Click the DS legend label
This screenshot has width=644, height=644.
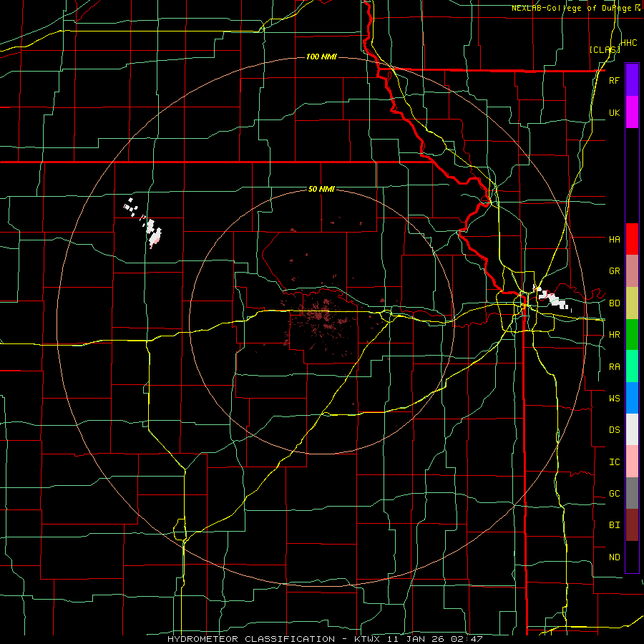click(614, 430)
